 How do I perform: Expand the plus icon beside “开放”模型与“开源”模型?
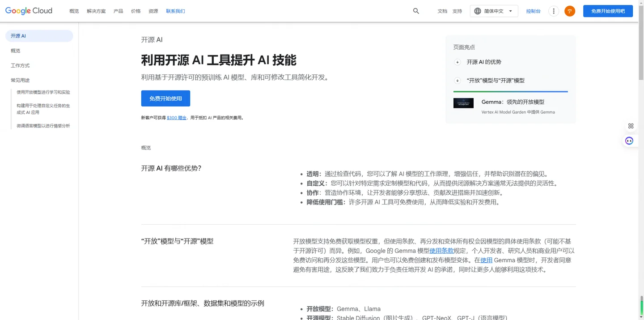[x=457, y=81]
